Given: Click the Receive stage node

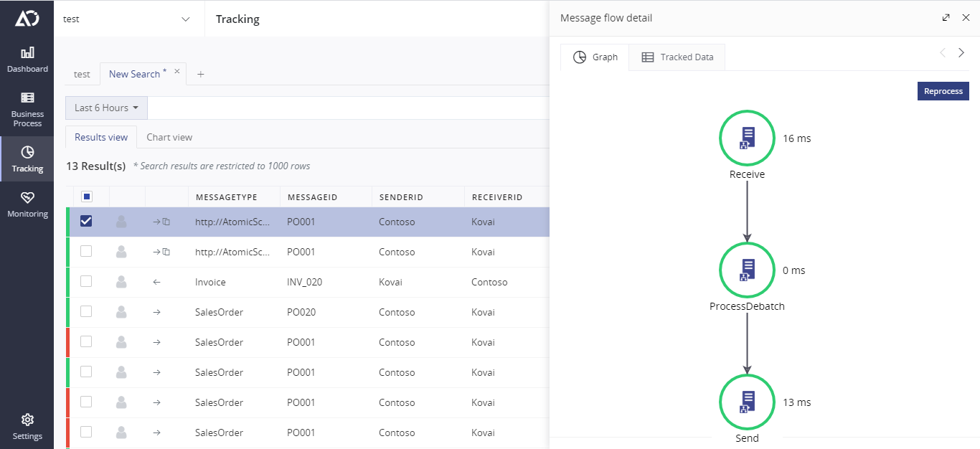Looking at the screenshot, I should (x=747, y=138).
